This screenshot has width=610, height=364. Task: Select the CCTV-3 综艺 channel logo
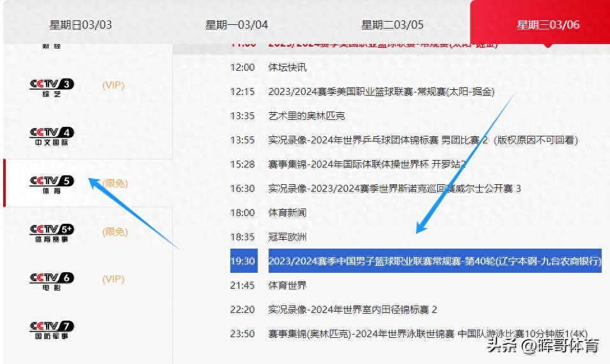tap(52, 88)
